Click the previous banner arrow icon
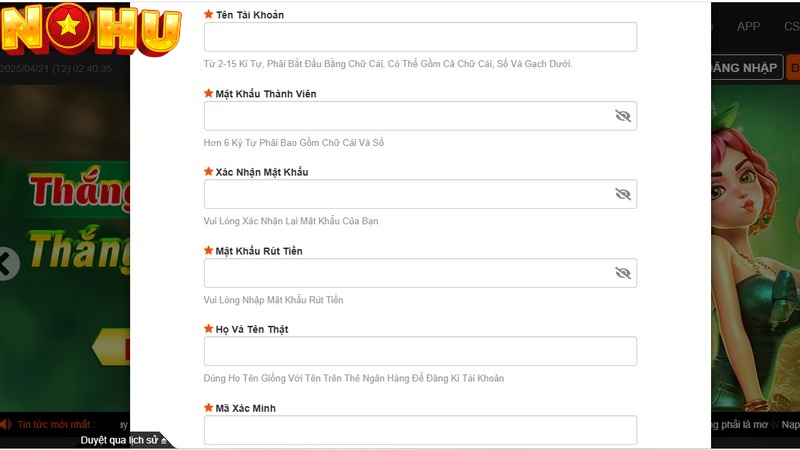Viewport: 800px width, 450px height. 7,264
